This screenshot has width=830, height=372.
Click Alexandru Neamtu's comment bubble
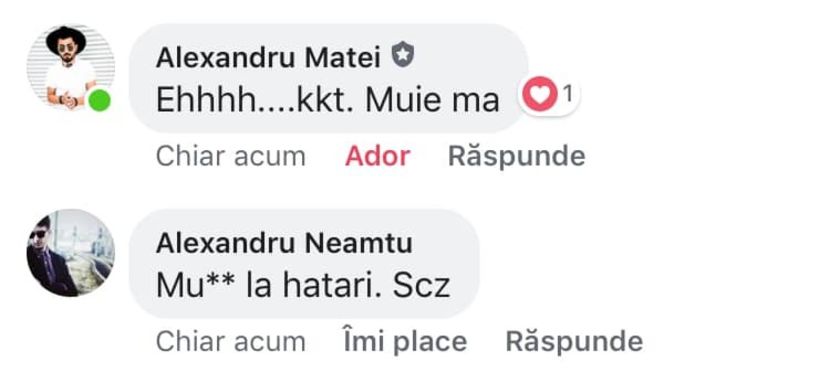click(x=304, y=264)
